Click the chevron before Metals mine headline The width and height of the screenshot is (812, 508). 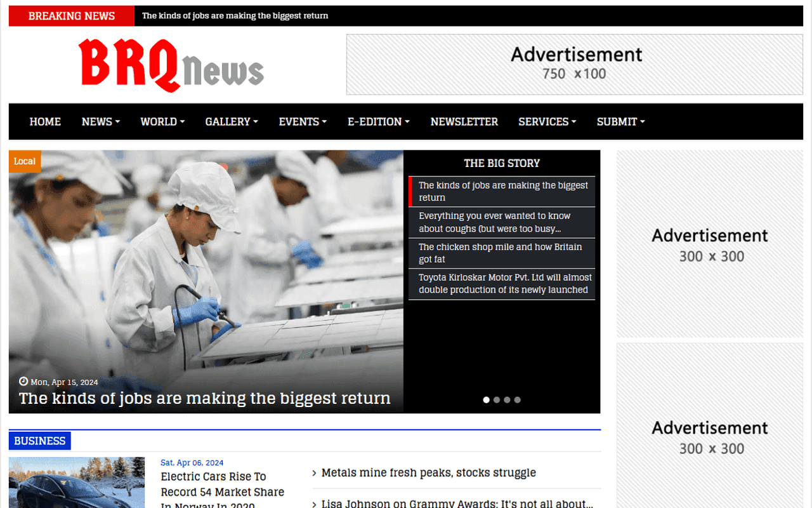tap(315, 473)
